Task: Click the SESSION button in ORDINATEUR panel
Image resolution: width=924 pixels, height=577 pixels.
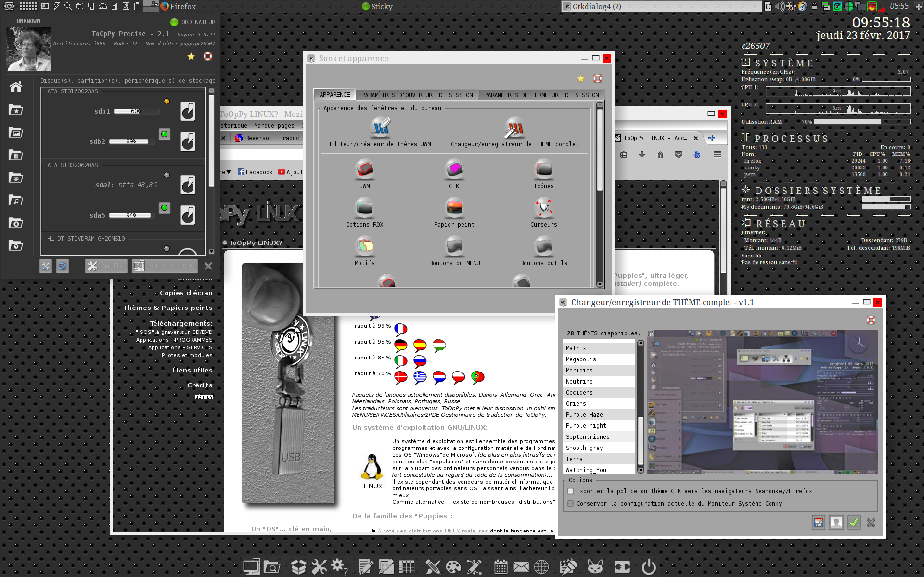Action: click(x=165, y=266)
